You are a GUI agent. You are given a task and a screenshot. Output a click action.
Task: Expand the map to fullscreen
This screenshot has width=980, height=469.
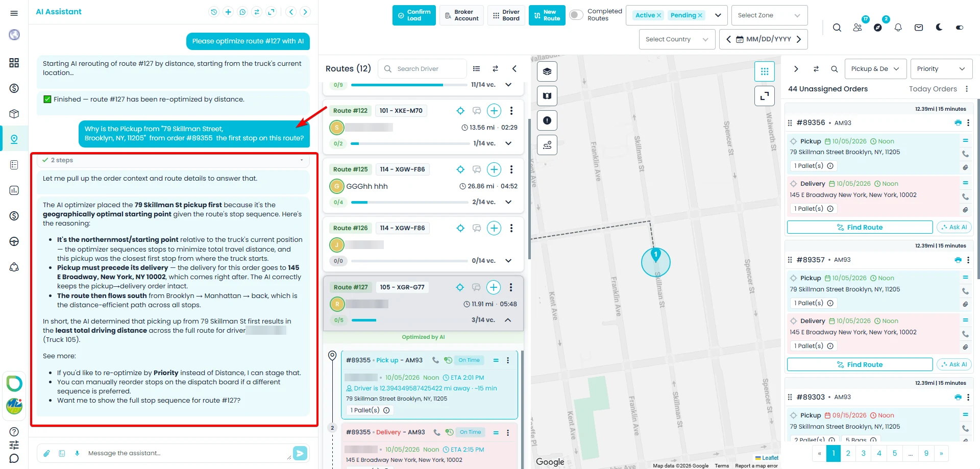764,96
